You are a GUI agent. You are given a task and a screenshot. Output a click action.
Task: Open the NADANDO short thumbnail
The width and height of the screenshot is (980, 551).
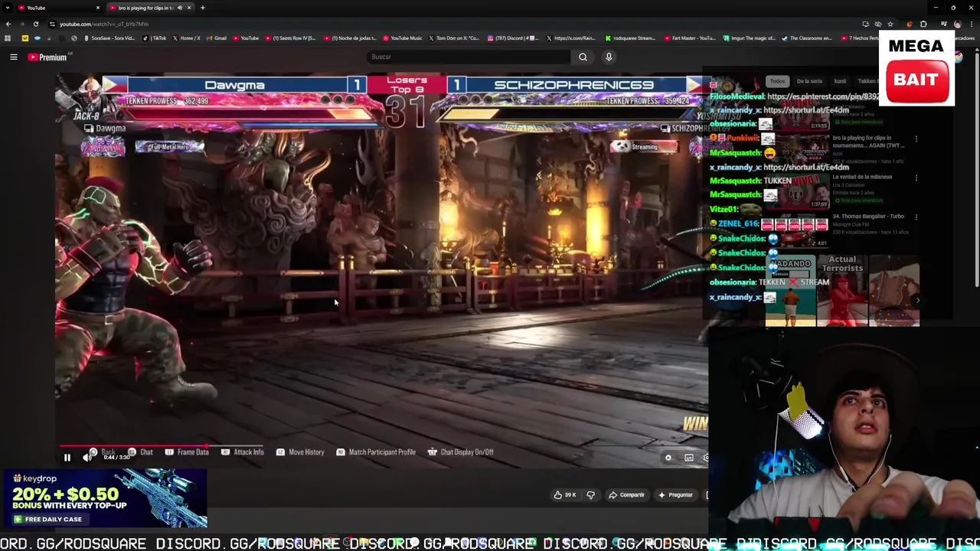point(791,291)
